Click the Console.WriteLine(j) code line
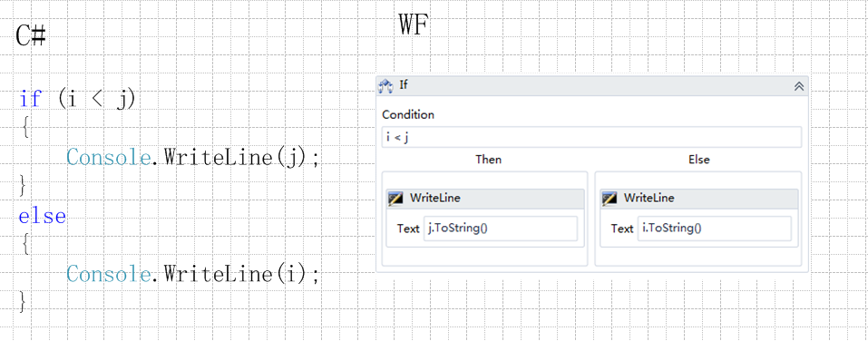The width and height of the screenshot is (868, 341). (193, 158)
